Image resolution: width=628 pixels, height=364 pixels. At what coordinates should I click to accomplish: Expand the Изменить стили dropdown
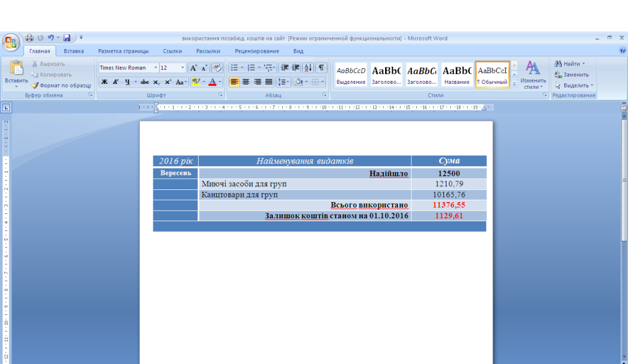[x=533, y=87]
